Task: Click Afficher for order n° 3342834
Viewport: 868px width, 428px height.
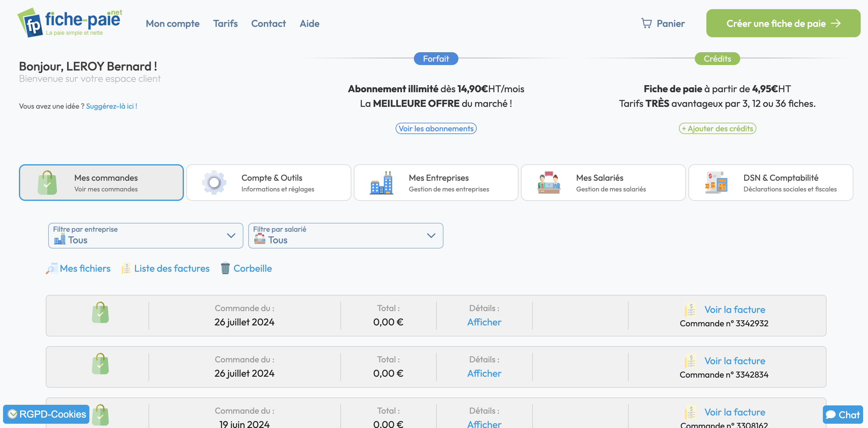Action: coord(484,373)
